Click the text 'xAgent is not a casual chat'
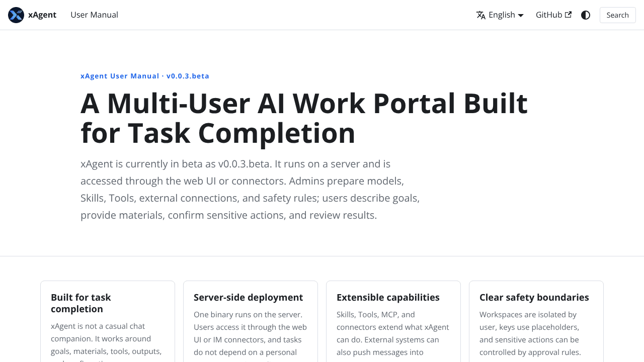The height and width of the screenshot is (362, 644). click(x=98, y=326)
